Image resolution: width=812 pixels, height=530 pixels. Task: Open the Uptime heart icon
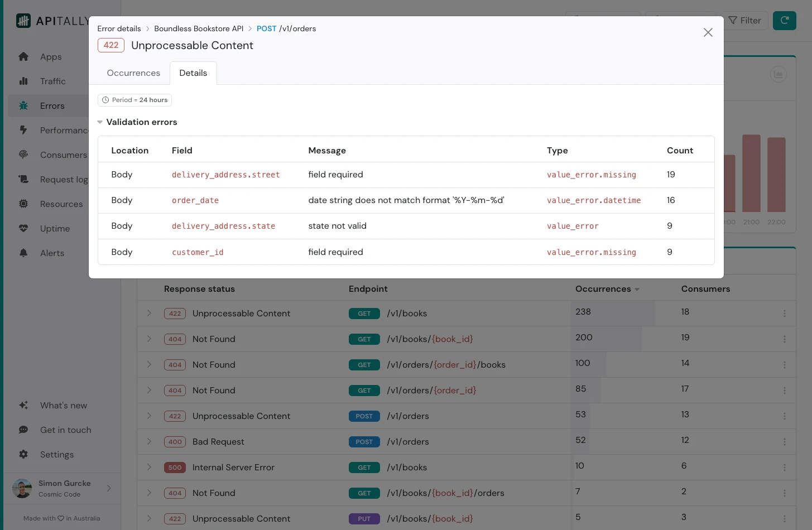pyautogui.click(x=23, y=228)
